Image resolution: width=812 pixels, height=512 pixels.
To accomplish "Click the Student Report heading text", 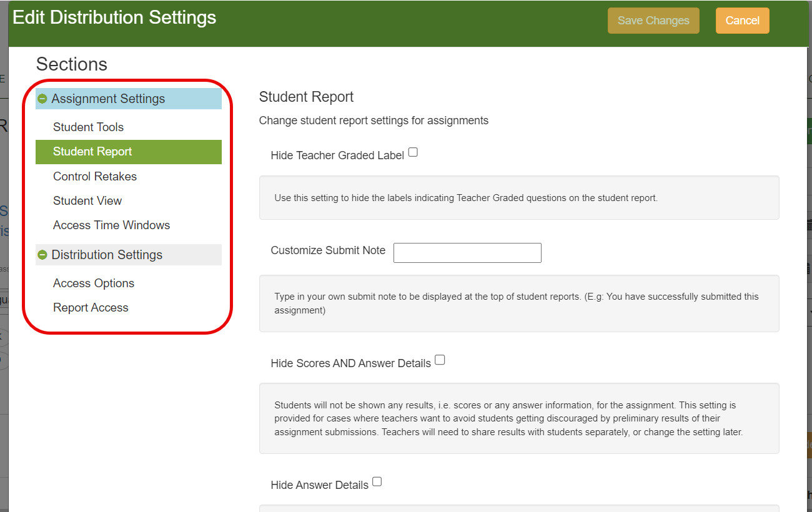I will (306, 97).
